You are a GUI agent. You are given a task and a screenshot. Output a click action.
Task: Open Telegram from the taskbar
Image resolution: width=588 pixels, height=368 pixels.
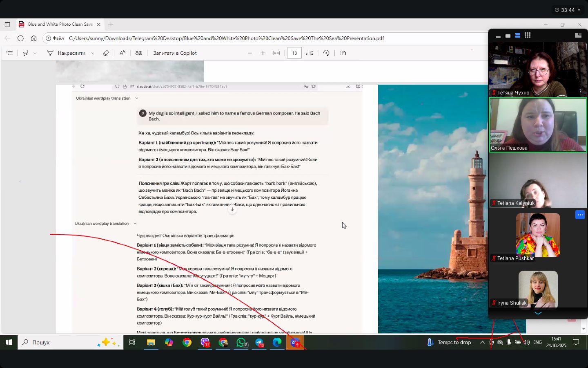[259, 343]
